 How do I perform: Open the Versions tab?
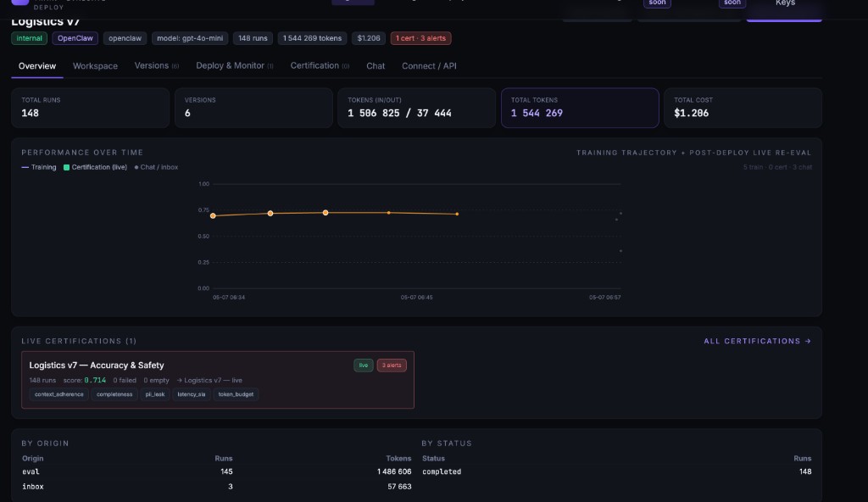157,66
